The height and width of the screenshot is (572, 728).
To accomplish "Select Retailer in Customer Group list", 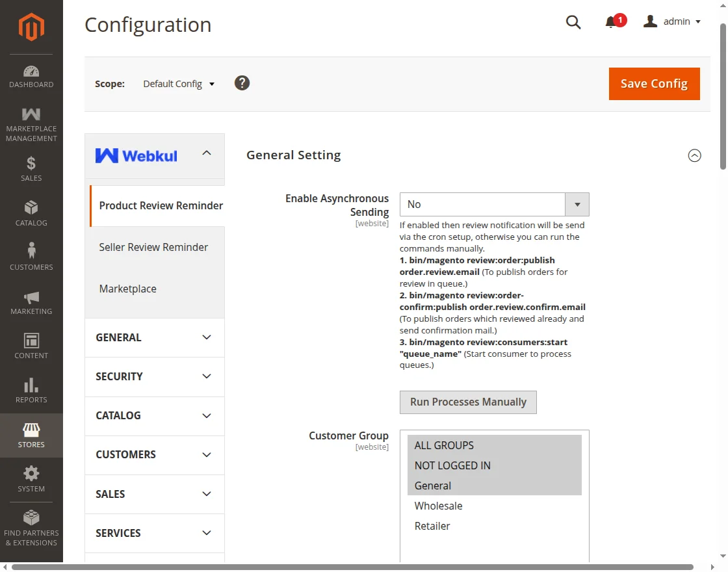I will (432, 526).
